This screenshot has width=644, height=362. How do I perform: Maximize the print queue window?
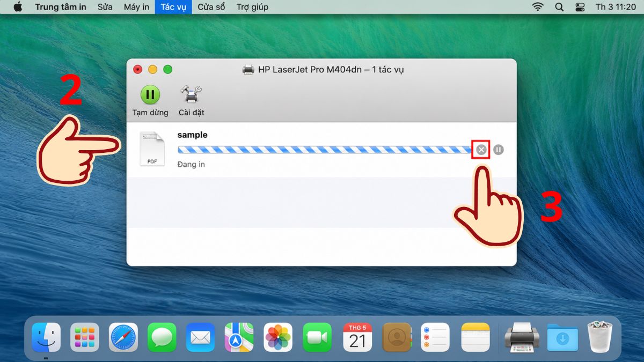coord(168,69)
